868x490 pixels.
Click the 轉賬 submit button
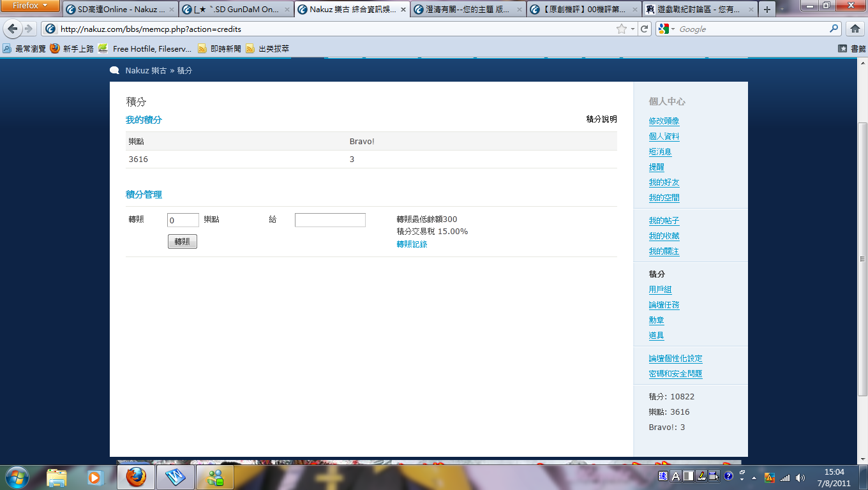pos(183,242)
